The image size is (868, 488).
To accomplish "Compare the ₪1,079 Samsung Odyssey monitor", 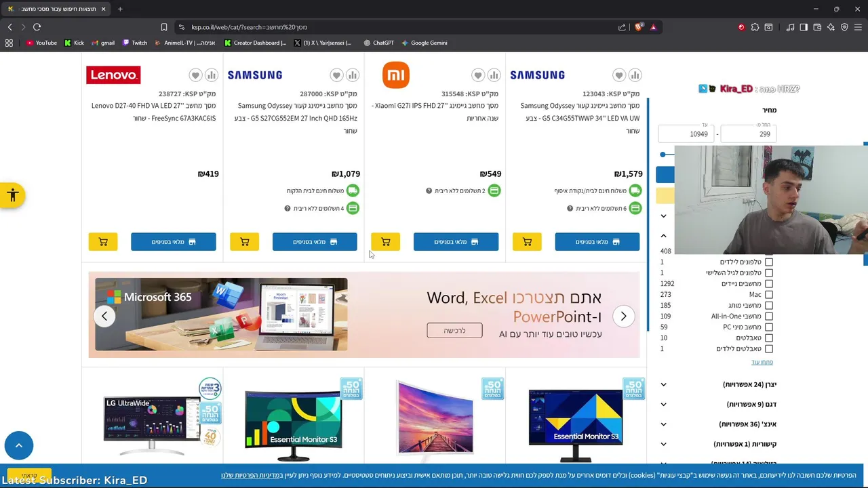I will tap(353, 75).
